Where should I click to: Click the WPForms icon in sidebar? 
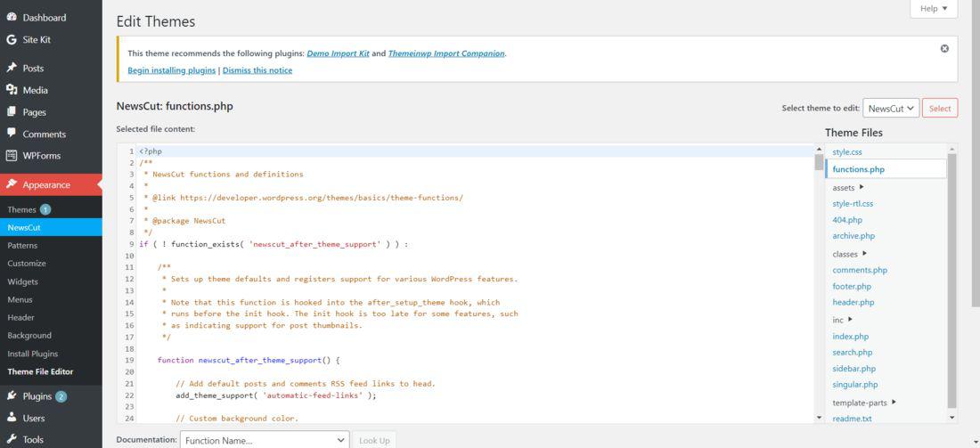tap(12, 156)
